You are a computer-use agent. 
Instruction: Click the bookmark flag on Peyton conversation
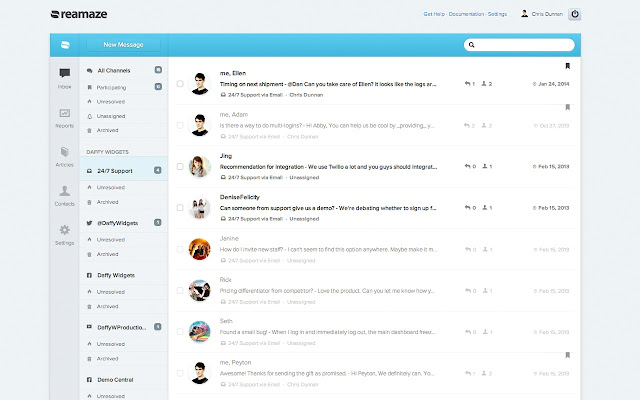coord(567,355)
